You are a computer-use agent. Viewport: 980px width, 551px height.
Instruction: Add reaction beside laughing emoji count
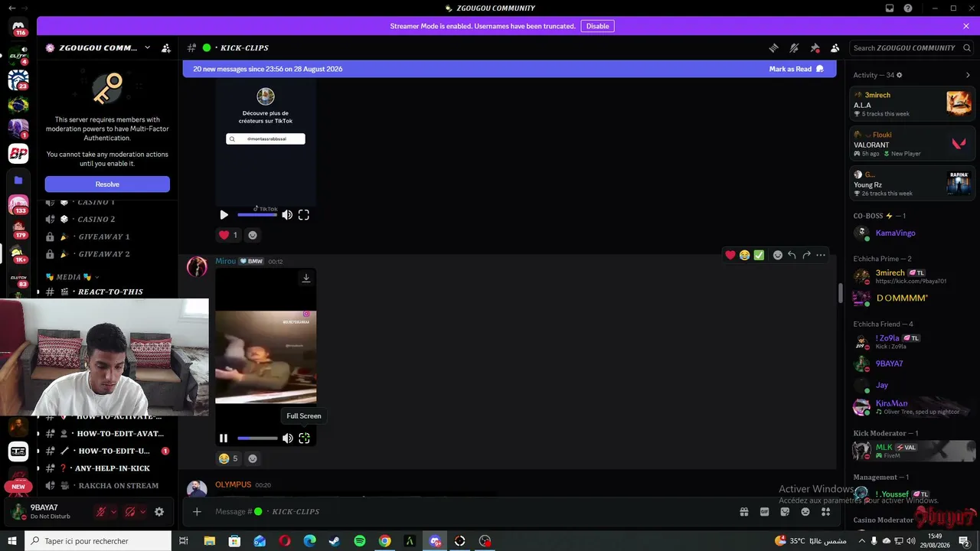coord(253,458)
